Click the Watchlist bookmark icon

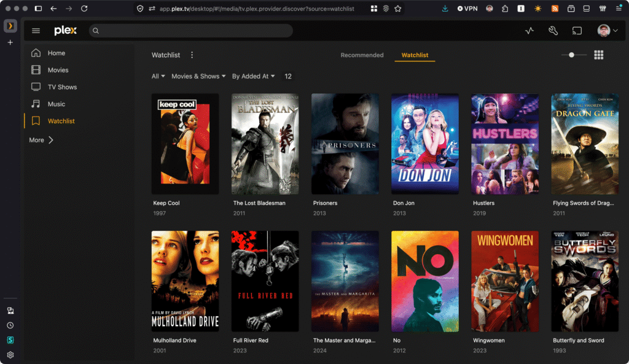(x=36, y=121)
